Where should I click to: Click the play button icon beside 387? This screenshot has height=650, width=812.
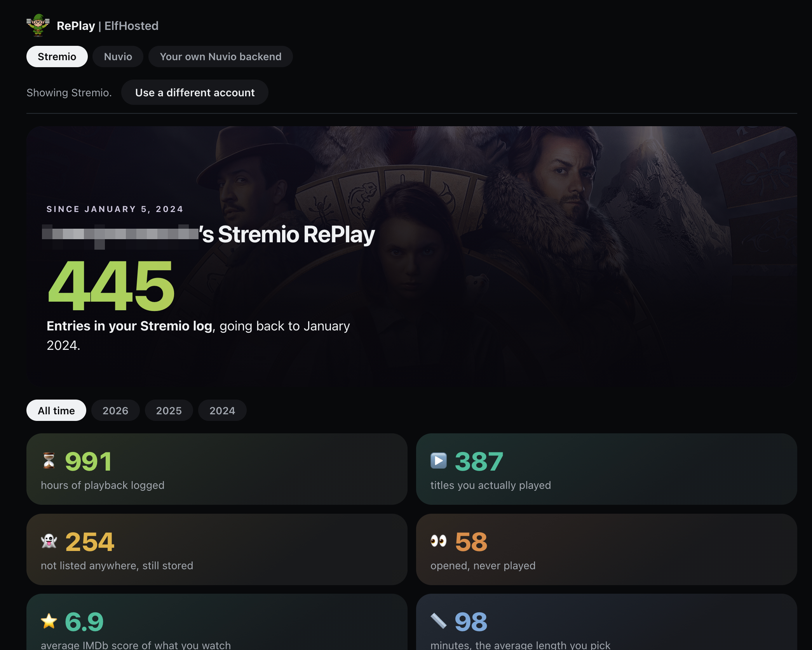coord(439,461)
